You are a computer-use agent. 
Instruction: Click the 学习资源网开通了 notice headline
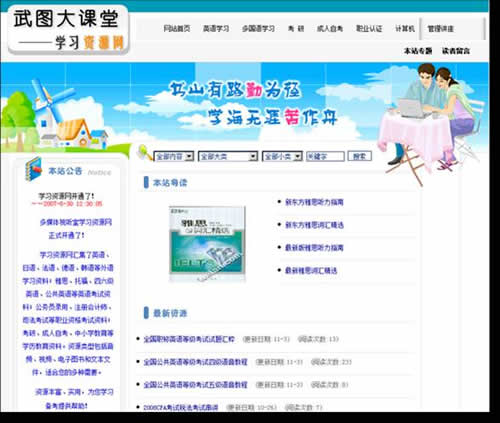coord(66,196)
